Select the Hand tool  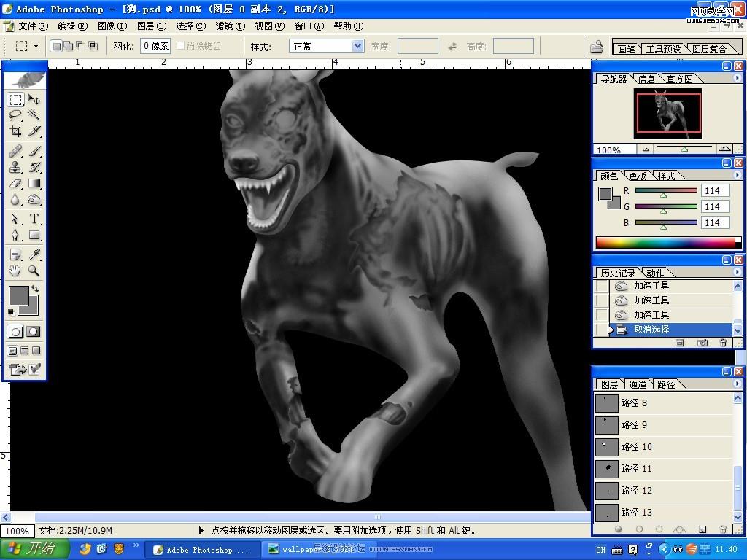(x=15, y=271)
